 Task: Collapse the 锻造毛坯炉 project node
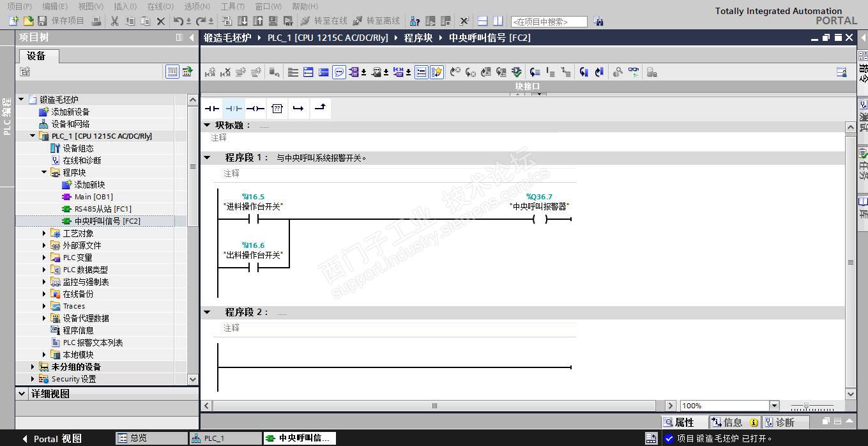point(21,99)
